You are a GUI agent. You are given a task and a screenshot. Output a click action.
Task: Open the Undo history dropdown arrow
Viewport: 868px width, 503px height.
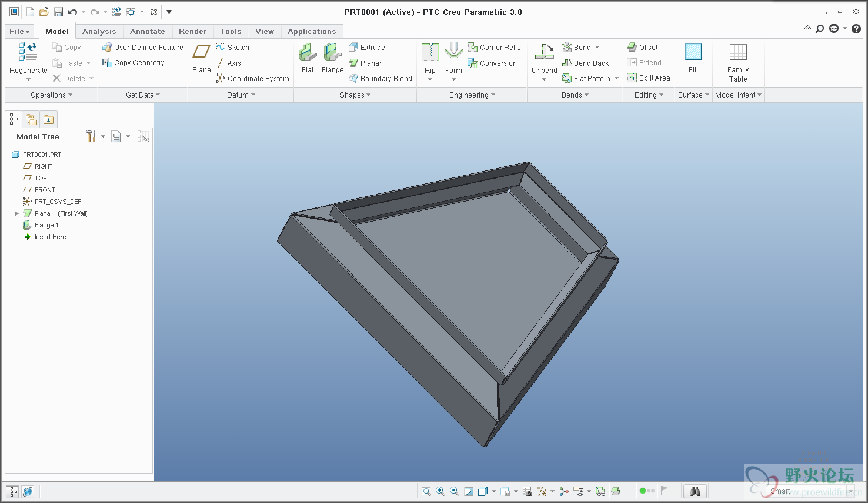pyautogui.click(x=83, y=12)
